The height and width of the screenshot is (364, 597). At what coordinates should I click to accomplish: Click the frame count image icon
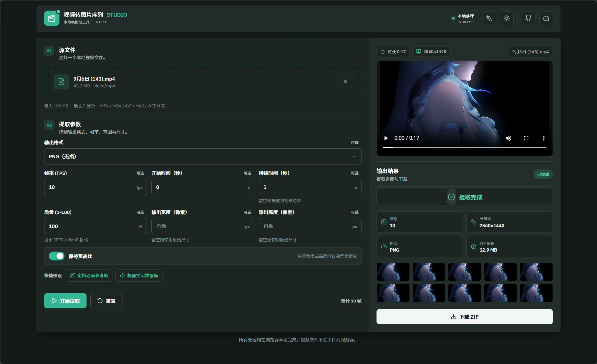coord(384,222)
